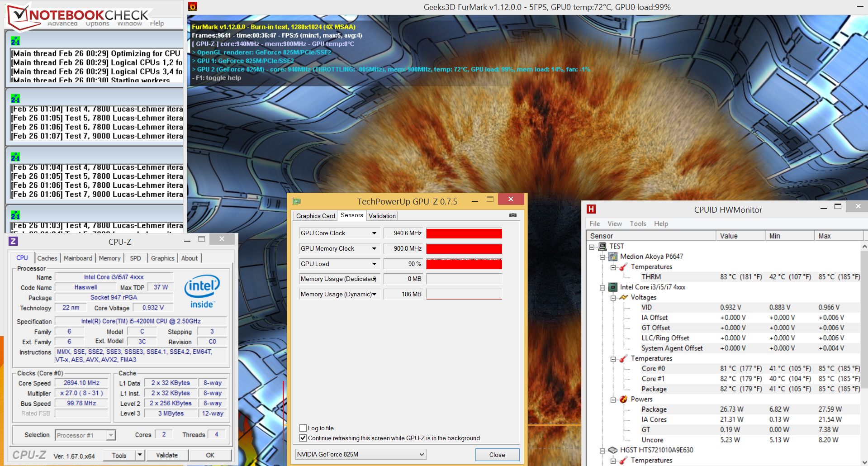Click the CPU chip icon beside Intel Core i3/i5/i7 4xxx
Viewport: 868px width, 466px height.
(x=613, y=287)
